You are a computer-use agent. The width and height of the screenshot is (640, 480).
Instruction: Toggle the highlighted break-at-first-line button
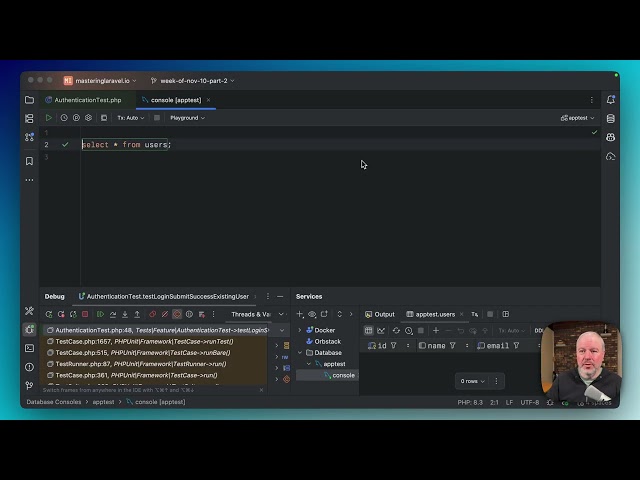coord(177,314)
